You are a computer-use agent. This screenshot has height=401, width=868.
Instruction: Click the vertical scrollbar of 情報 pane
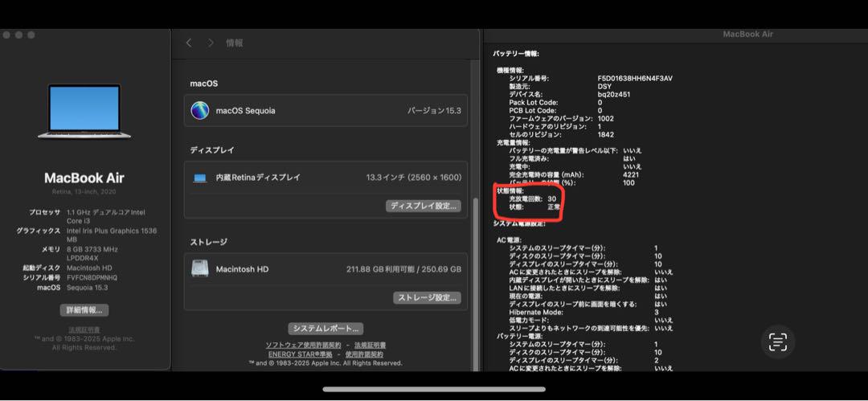[x=476, y=283]
